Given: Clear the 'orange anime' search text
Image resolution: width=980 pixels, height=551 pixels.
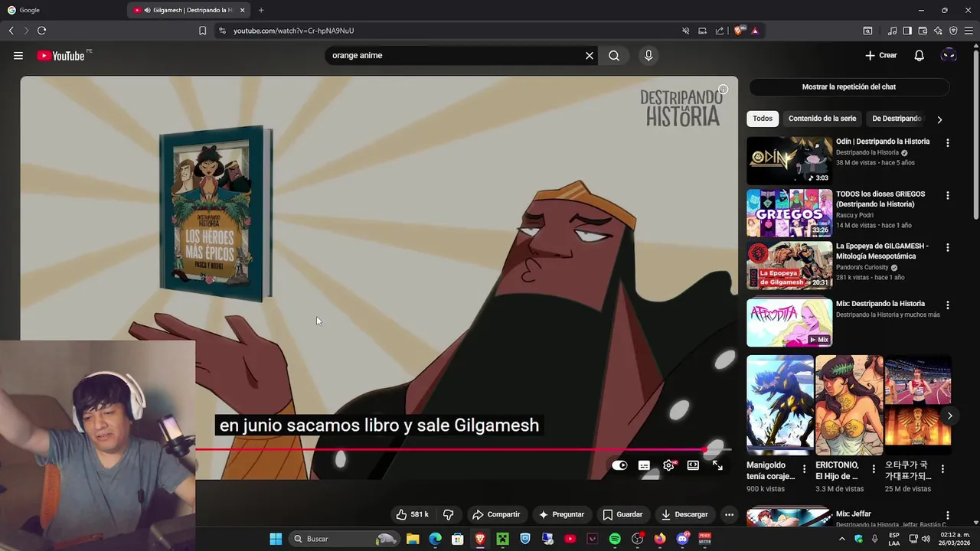Looking at the screenshot, I should [590, 56].
